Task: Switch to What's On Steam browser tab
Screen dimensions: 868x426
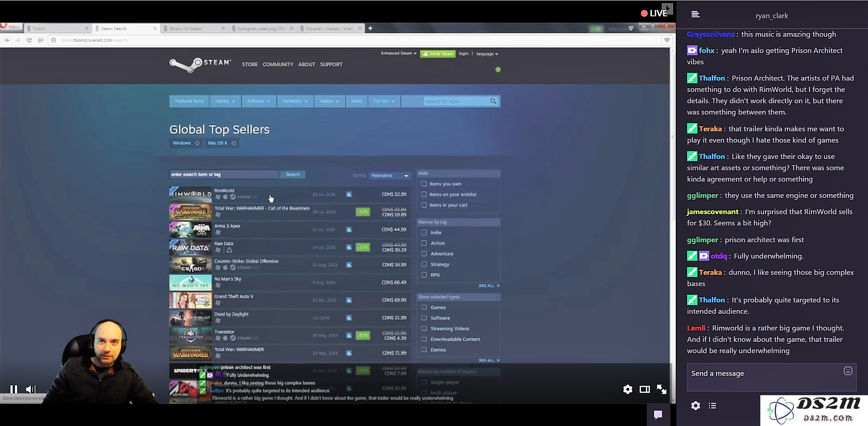Action: 194,28
